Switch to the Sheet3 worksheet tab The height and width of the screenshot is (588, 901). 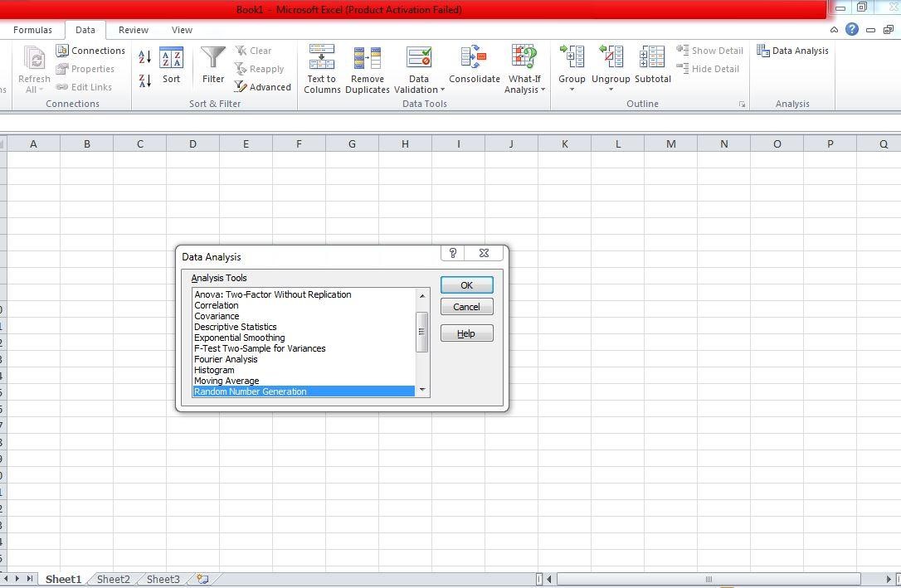tap(163, 579)
